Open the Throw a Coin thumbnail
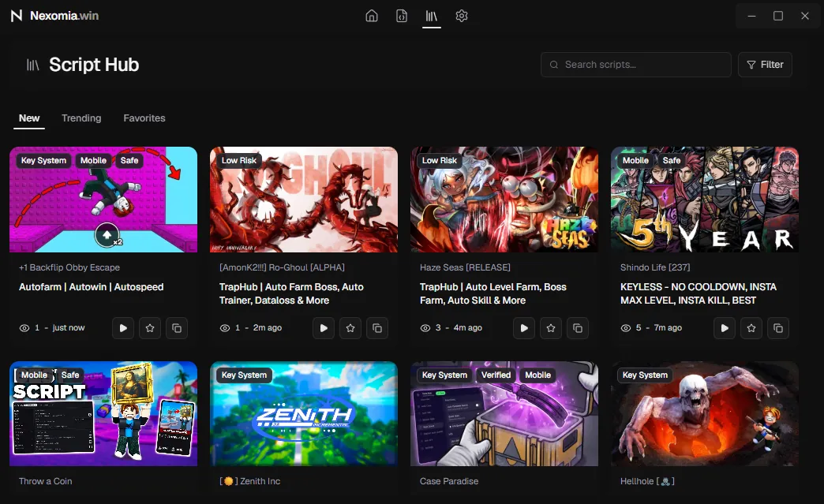Screen dimensions: 824x504 click(103, 414)
